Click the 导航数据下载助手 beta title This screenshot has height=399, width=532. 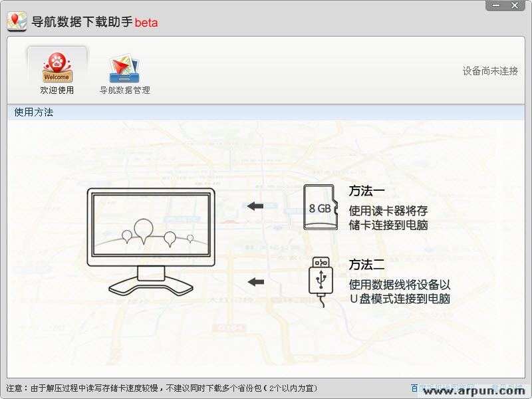pyautogui.click(x=94, y=22)
